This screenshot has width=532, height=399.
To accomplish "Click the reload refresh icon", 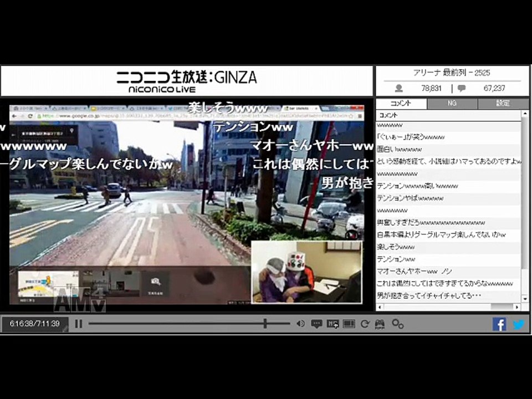I will 365,324.
